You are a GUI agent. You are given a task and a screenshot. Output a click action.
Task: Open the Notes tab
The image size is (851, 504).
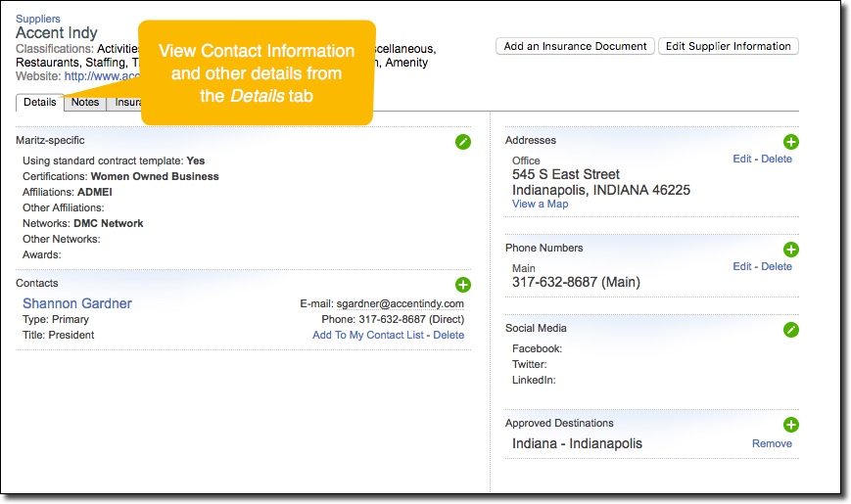(x=85, y=103)
